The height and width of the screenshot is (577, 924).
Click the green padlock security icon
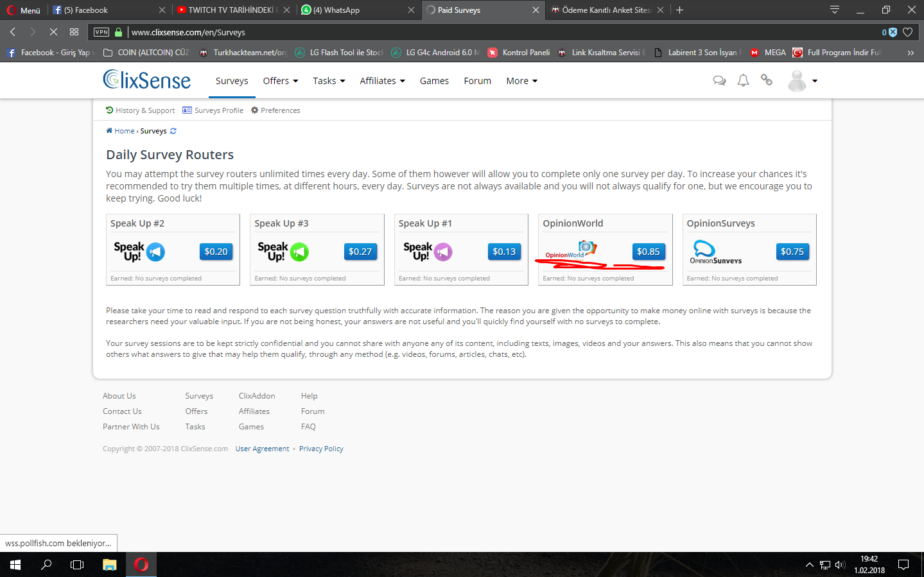(118, 32)
